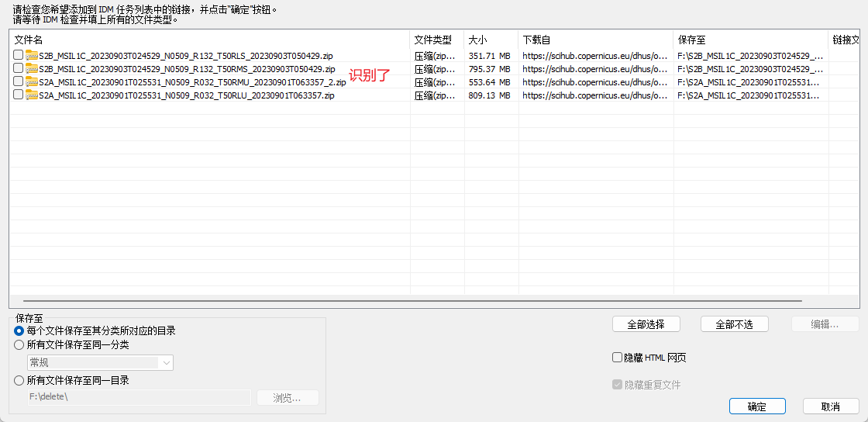Click zip folder icon of T50RLU file
The image size is (868, 422).
click(x=32, y=95)
